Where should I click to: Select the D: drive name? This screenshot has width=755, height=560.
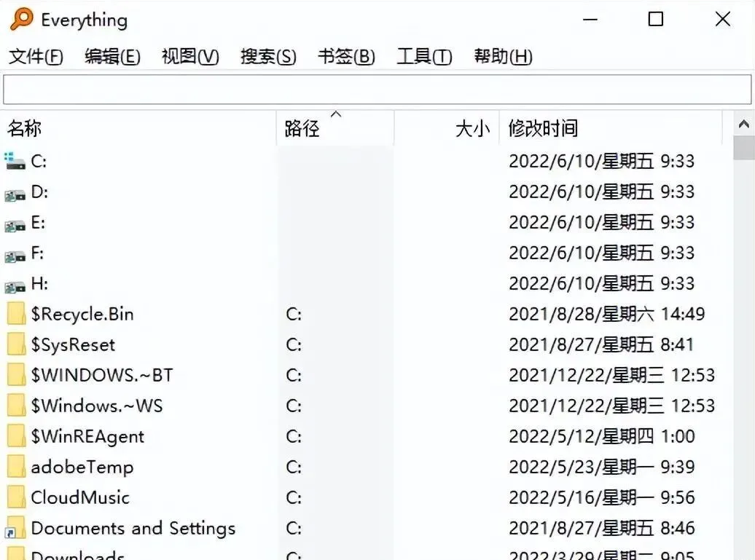[x=39, y=192]
